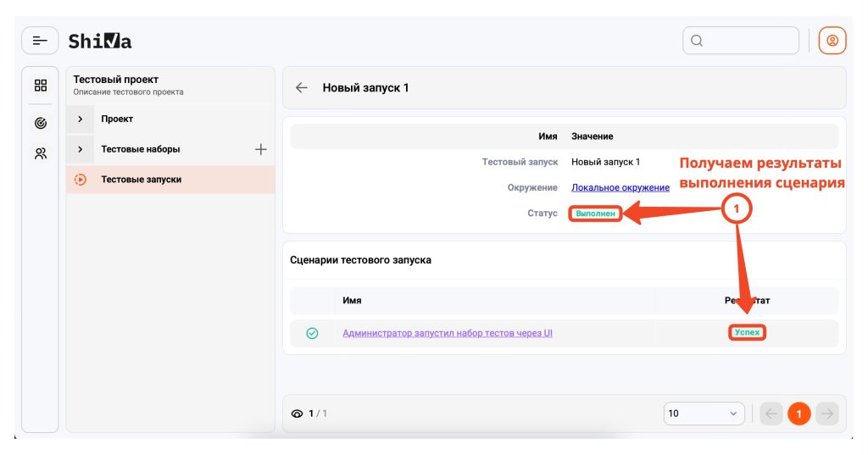
Task: Open the page size dropdown showing 10
Action: pos(704,413)
